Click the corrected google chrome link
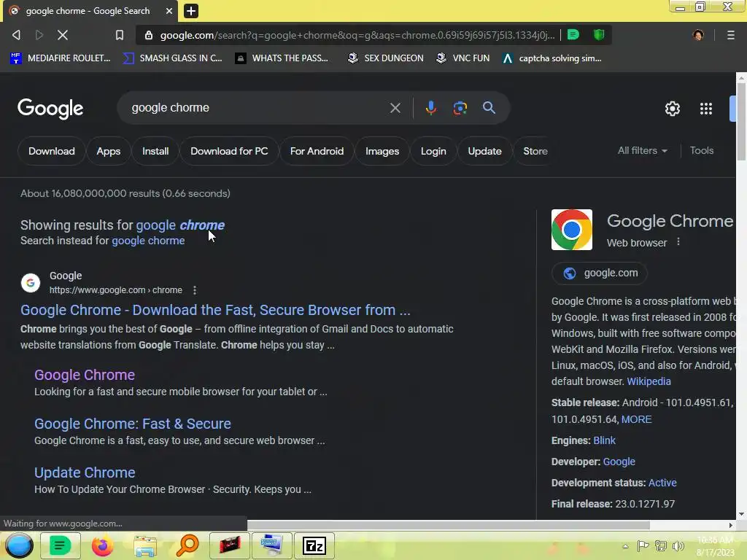 (180, 225)
